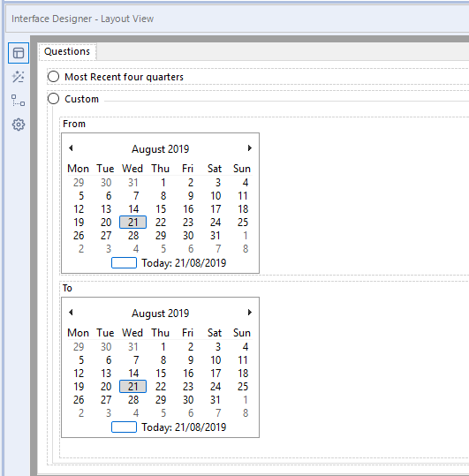Choose day 18 in To calendar
This screenshot has height=476, width=469.
point(243,374)
